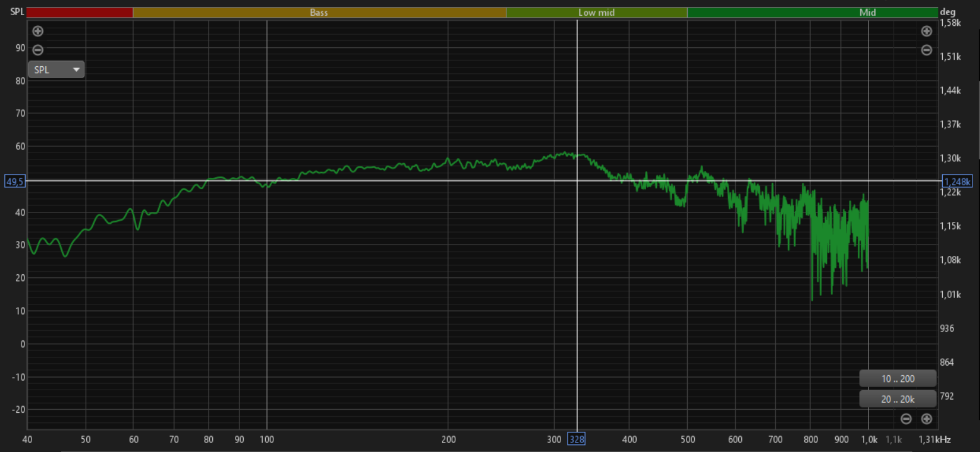
Task: Click the 328 frequency cursor readout
Action: [576, 439]
